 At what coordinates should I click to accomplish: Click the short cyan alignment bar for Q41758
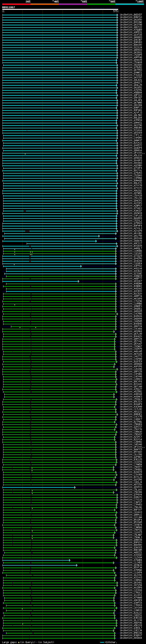pos(51,236)
